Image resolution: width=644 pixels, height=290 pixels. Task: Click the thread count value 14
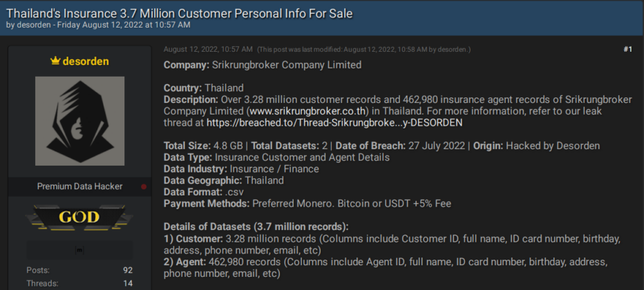pos(128,283)
